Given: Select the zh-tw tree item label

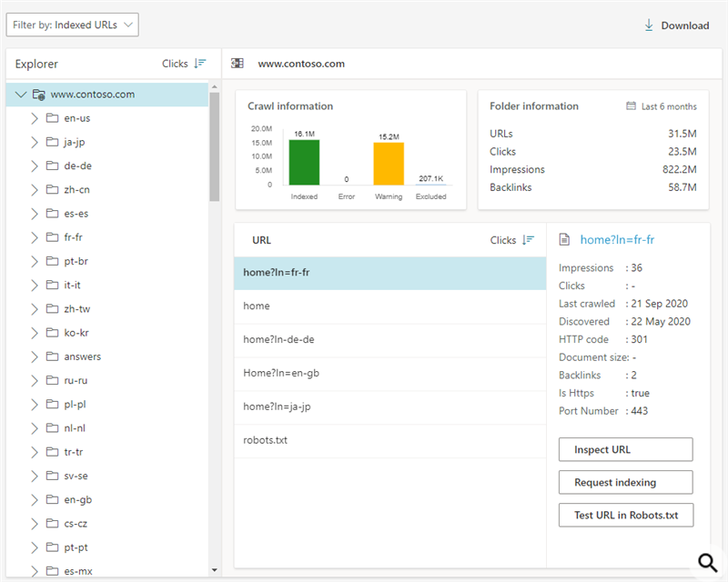Looking at the screenshot, I should pyautogui.click(x=77, y=309).
